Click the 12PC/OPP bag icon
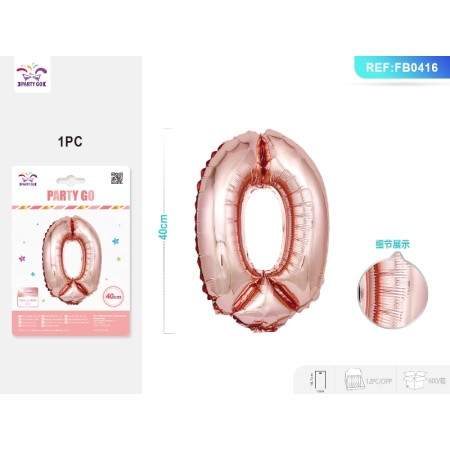This screenshot has width=450, height=450. point(354,380)
